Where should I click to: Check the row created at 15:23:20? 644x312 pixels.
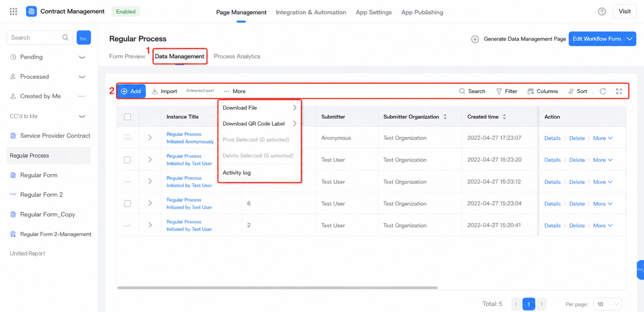[x=128, y=160]
